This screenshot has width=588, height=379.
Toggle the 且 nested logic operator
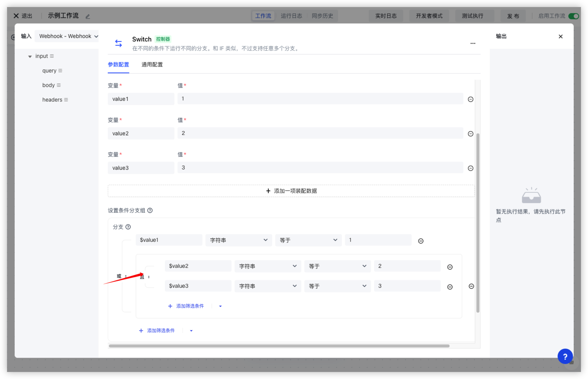click(x=145, y=277)
